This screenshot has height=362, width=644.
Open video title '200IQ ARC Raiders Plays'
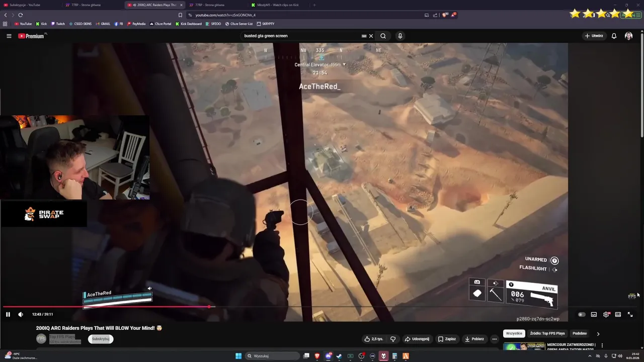tap(99, 328)
